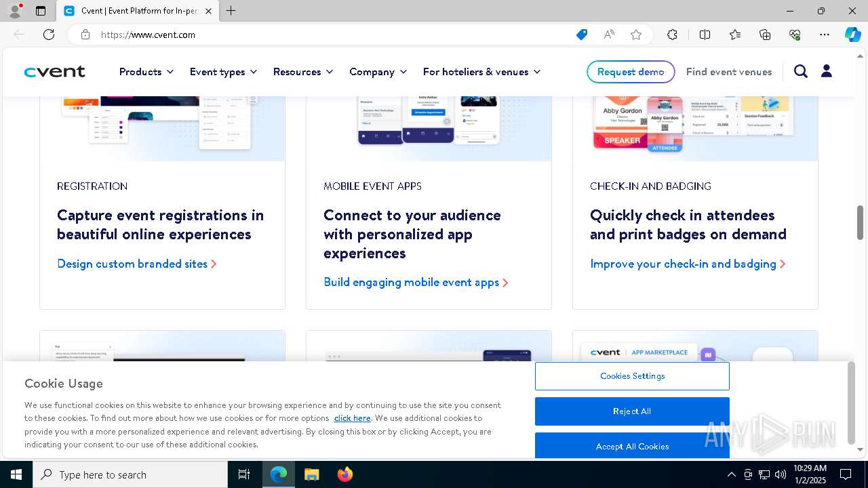Launch Copilot sidebar icon
868x488 pixels.
(852, 35)
